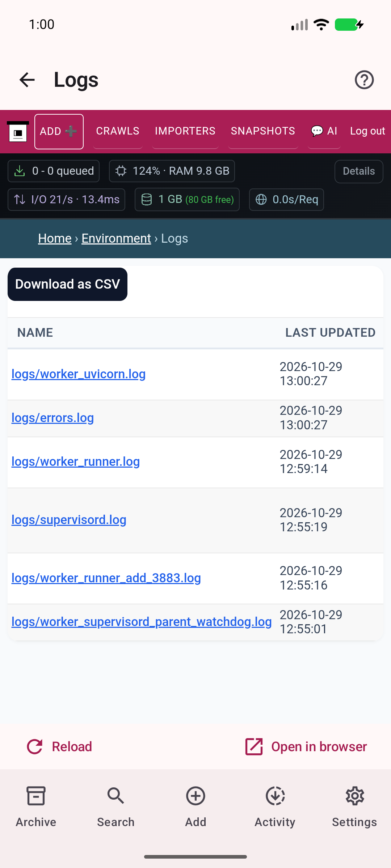Switch to the Add bottom tab
The image size is (391, 868).
195,807
